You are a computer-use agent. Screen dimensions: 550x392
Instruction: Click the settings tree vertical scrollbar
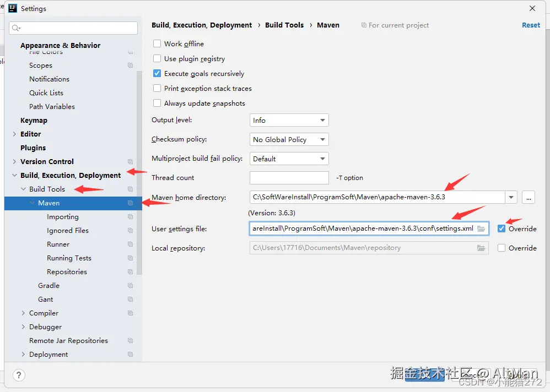coord(139,172)
